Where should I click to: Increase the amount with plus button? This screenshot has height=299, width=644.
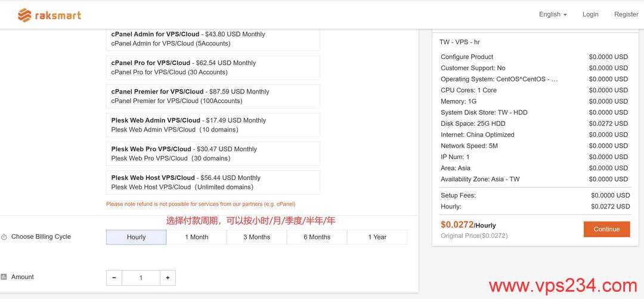168,278
